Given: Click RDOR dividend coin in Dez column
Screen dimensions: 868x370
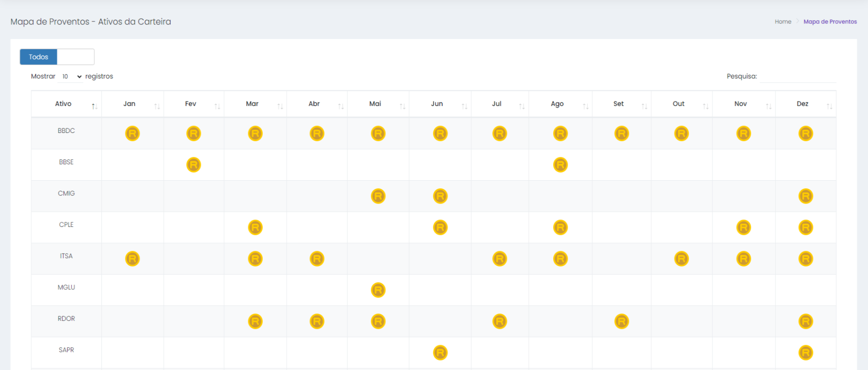Looking at the screenshot, I should click(806, 321).
